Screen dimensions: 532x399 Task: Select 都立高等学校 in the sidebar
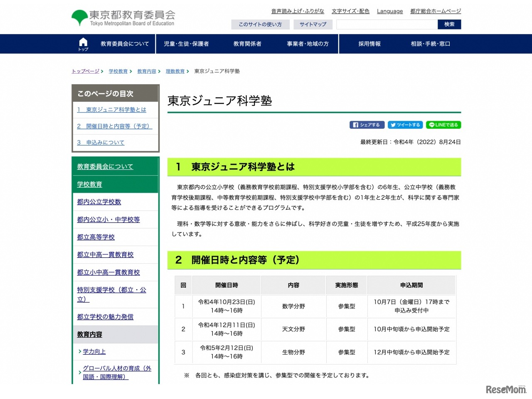pos(95,237)
